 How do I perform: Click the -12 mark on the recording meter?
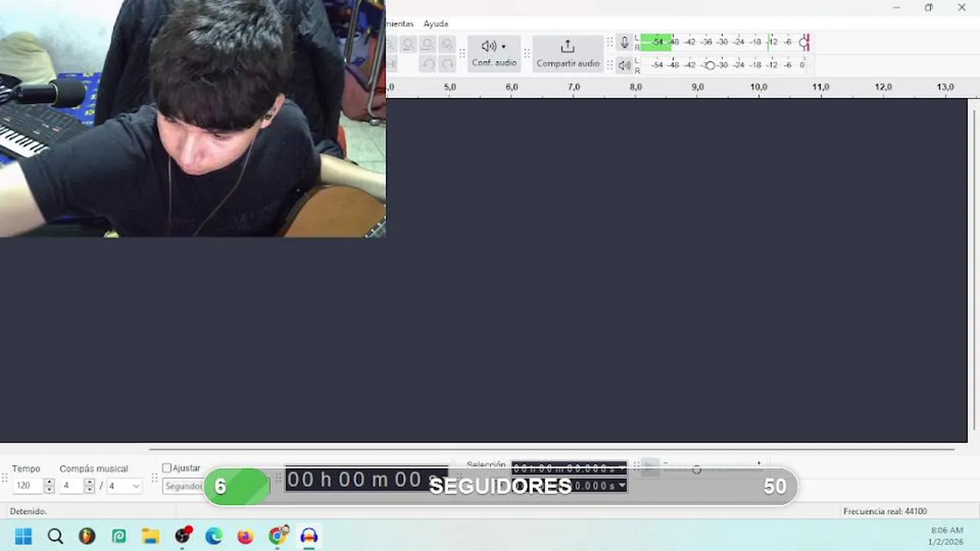[772, 42]
